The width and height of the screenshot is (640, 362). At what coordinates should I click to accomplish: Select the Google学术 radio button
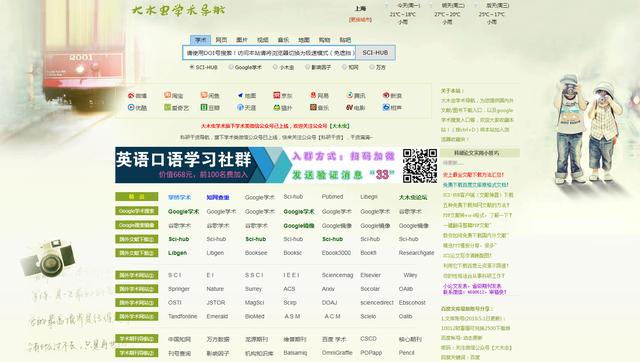pyautogui.click(x=231, y=67)
